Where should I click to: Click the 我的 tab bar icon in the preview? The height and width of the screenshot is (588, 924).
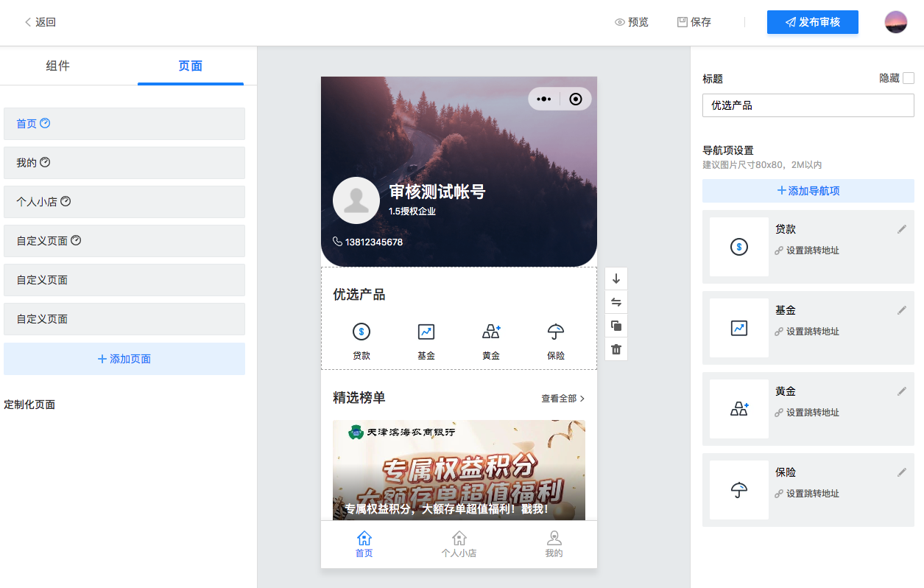point(554,538)
